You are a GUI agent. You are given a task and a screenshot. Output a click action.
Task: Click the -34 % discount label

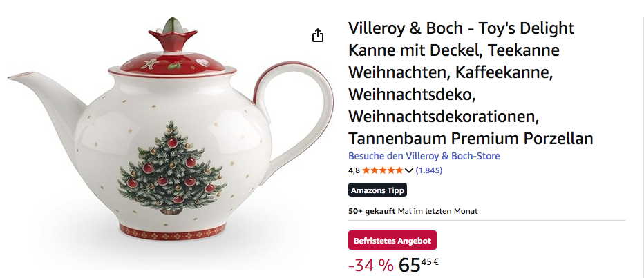click(x=370, y=266)
